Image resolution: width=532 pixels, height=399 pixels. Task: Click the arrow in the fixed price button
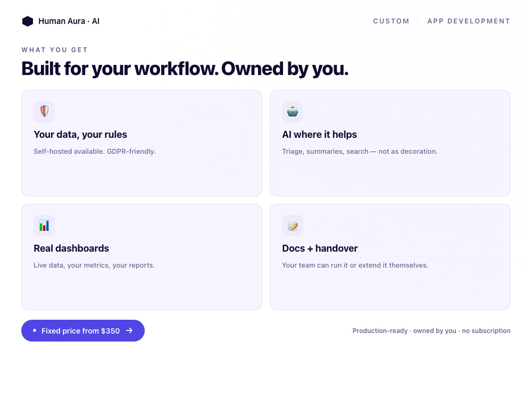[x=129, y=330]
